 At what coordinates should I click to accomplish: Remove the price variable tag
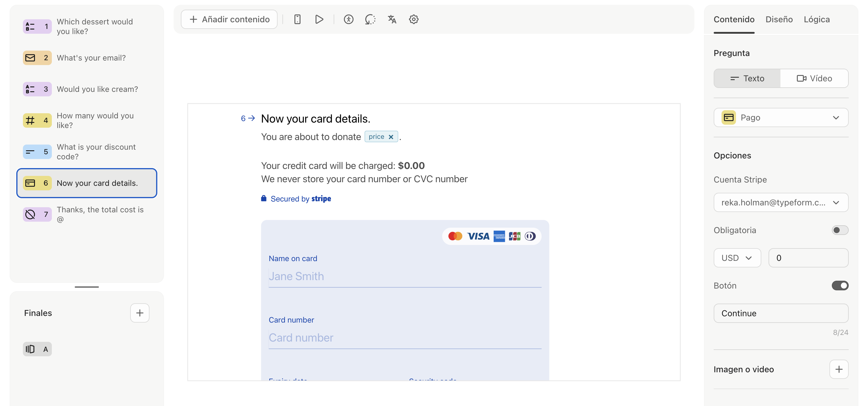[391, 137]
